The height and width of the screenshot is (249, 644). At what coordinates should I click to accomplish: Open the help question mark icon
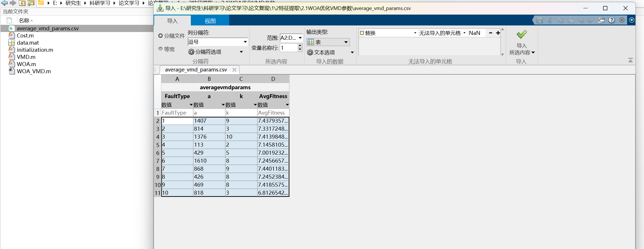point(612,20)
